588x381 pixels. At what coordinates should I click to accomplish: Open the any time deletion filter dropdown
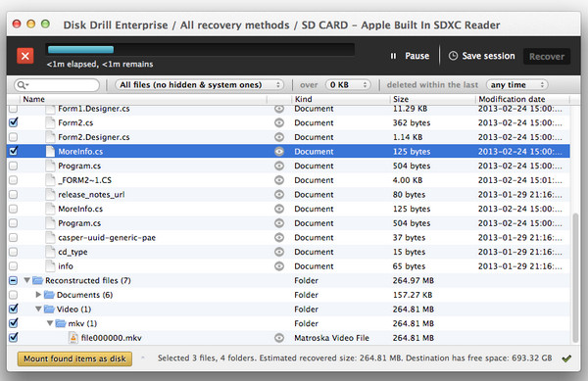pyautogui.click(x=517, y=85)
